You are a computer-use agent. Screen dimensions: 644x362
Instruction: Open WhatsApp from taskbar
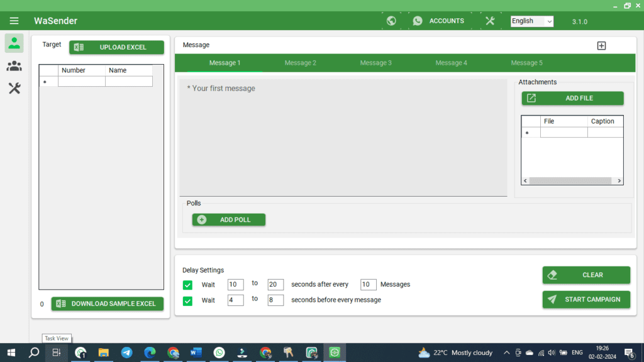click(219, 353)
